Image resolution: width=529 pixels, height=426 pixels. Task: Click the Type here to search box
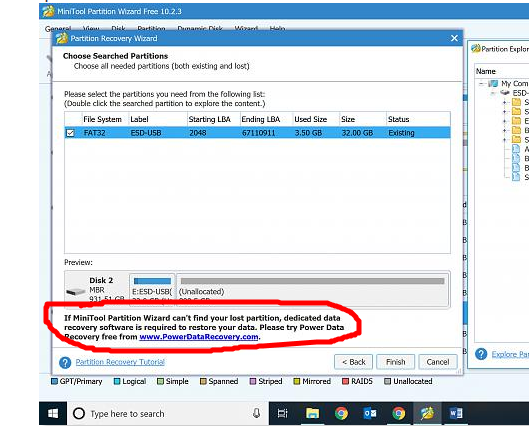coord(168,414)
